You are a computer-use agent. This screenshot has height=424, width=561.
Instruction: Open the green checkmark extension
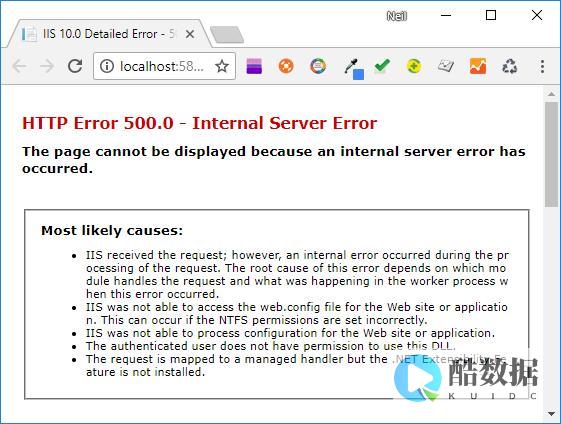click(x=382, y=66)
